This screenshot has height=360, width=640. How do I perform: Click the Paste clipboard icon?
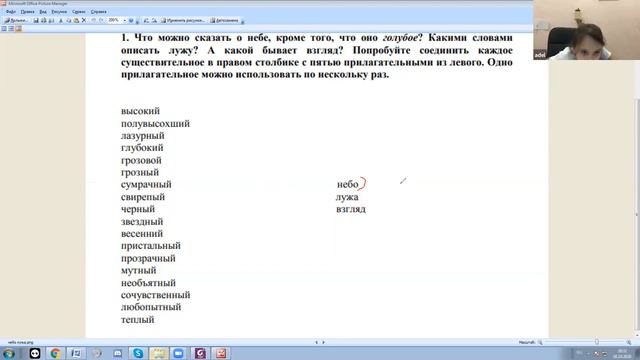(x=76, y=20)
